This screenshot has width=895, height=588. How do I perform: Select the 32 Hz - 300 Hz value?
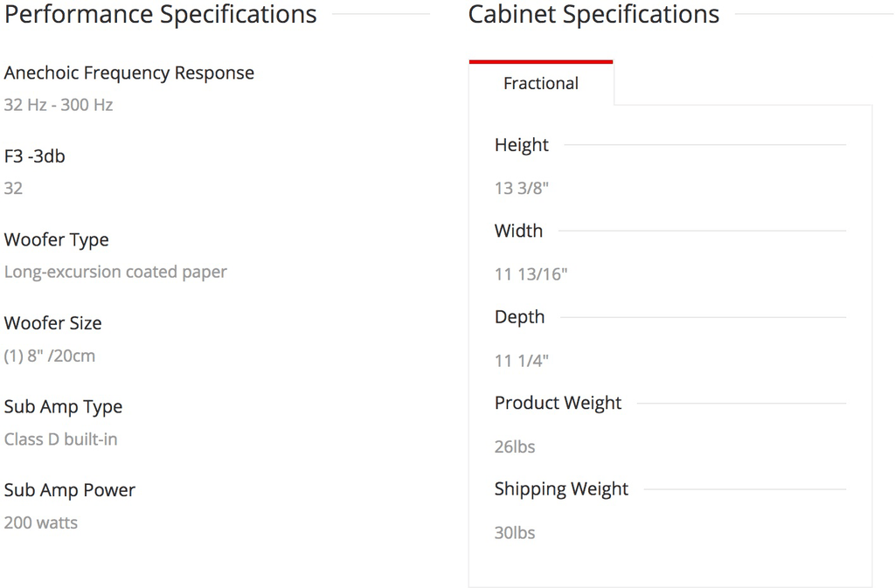59,105
